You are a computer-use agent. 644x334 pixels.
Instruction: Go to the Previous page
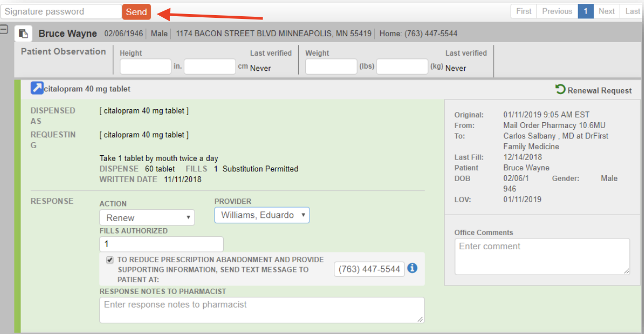click(557, 11)
